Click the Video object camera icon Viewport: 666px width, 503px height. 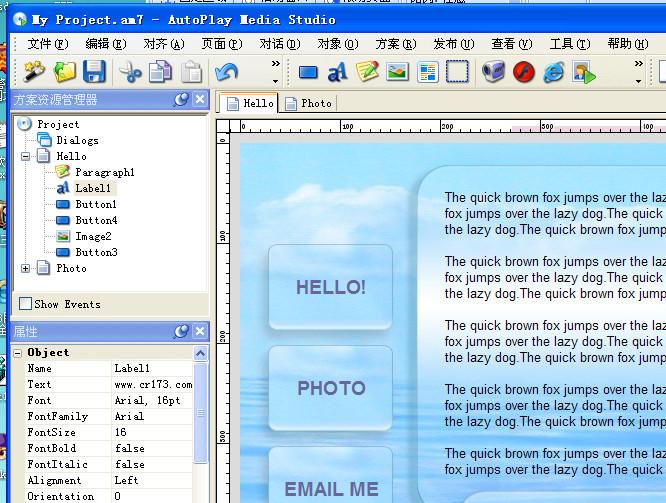click(x=493, y=72)
